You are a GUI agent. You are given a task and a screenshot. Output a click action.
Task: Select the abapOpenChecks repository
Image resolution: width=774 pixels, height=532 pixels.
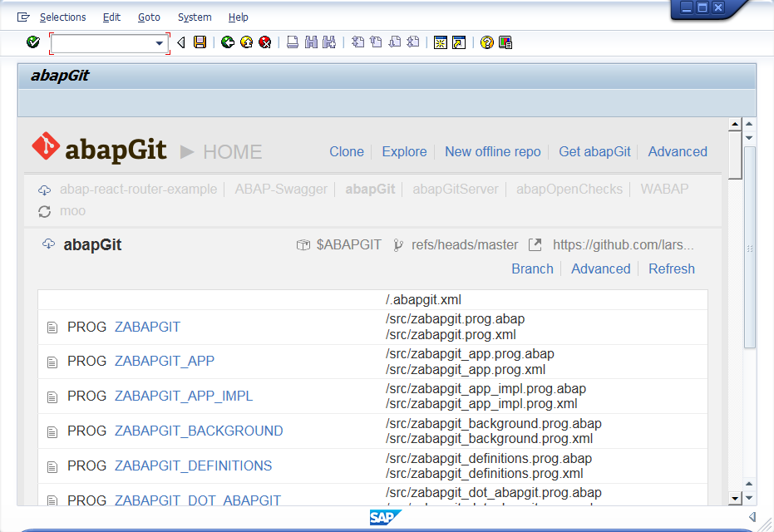[x=569, y=189]
